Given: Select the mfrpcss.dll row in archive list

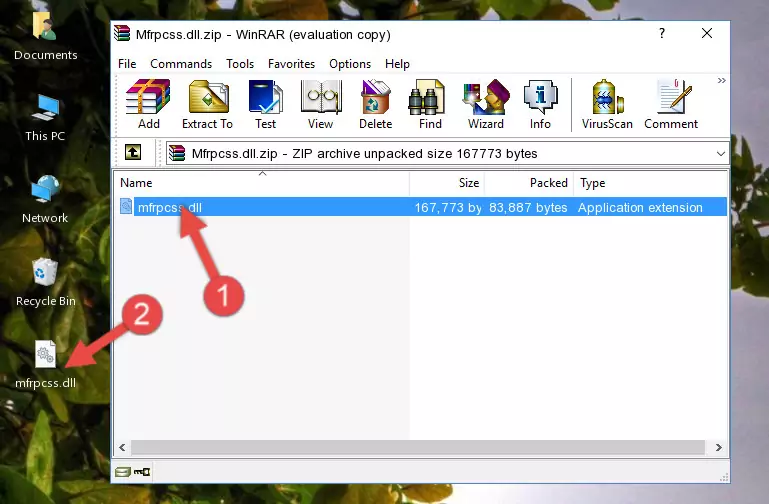Looking at the screenshot, I should click(423, 207).
